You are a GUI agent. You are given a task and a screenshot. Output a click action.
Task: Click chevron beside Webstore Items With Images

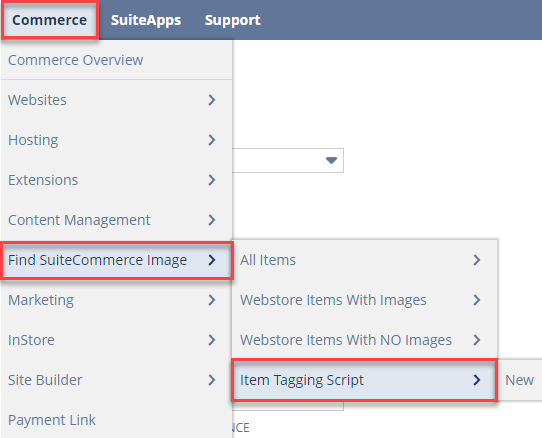click(477, 300)
